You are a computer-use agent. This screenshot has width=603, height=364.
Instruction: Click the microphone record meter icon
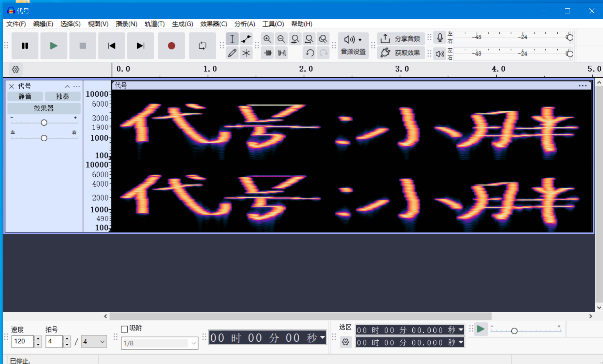click(x=440, y=37)
